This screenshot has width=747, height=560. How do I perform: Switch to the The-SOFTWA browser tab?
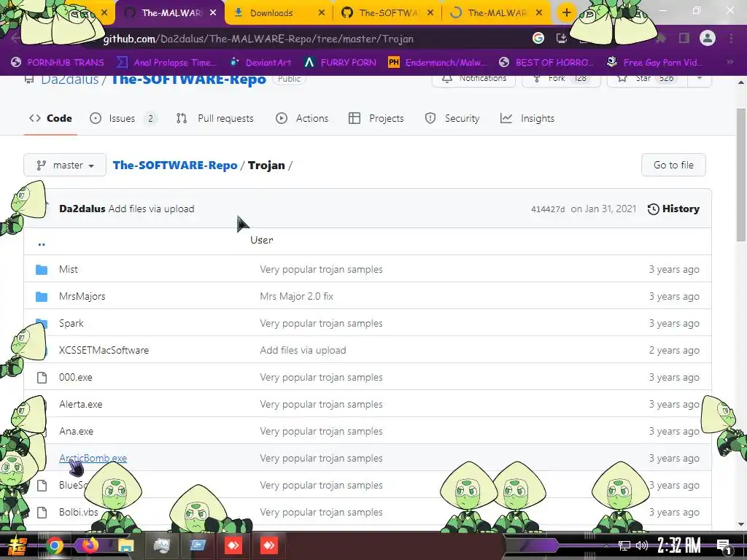[387, 13]
